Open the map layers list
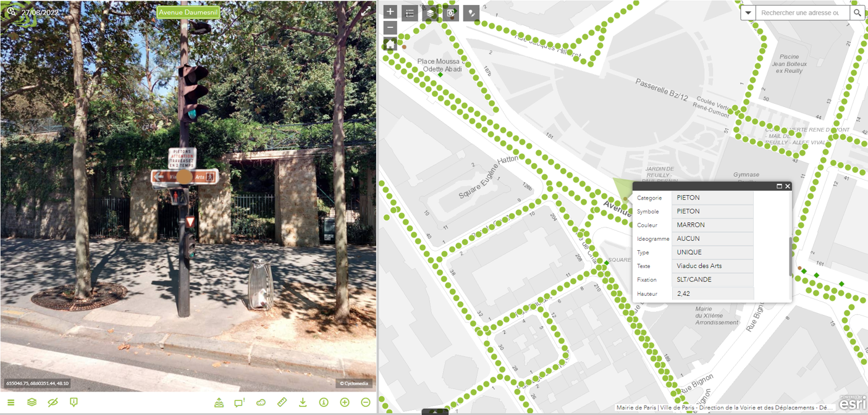 click(x=431, y=13)
